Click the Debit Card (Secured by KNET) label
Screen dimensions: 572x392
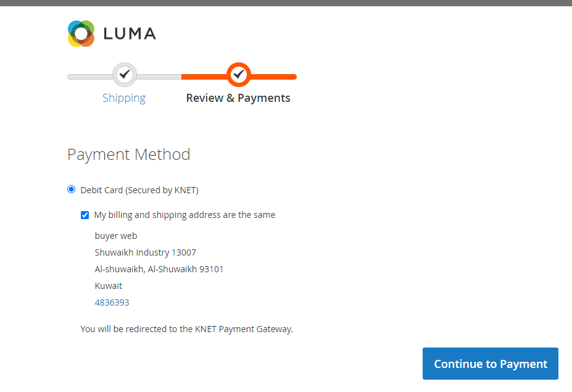coord(139,190)
